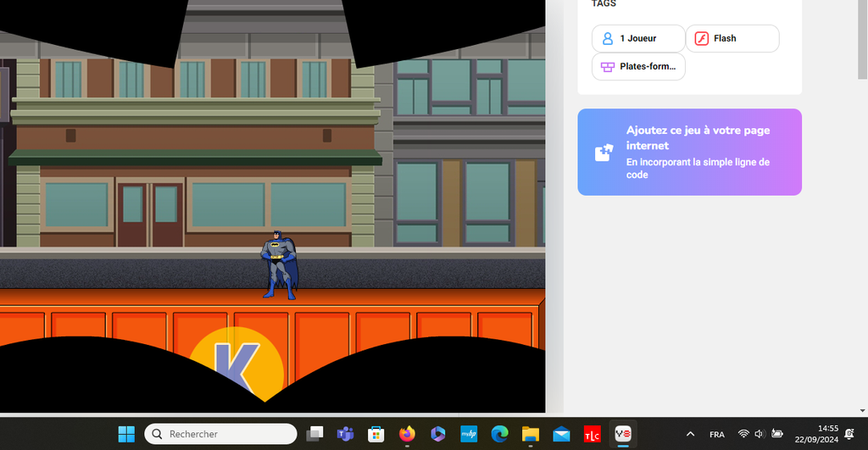The width and height of the screenshot is (868, 450).
Task: Open the myHP app
Action: click(x=469, y=434)
